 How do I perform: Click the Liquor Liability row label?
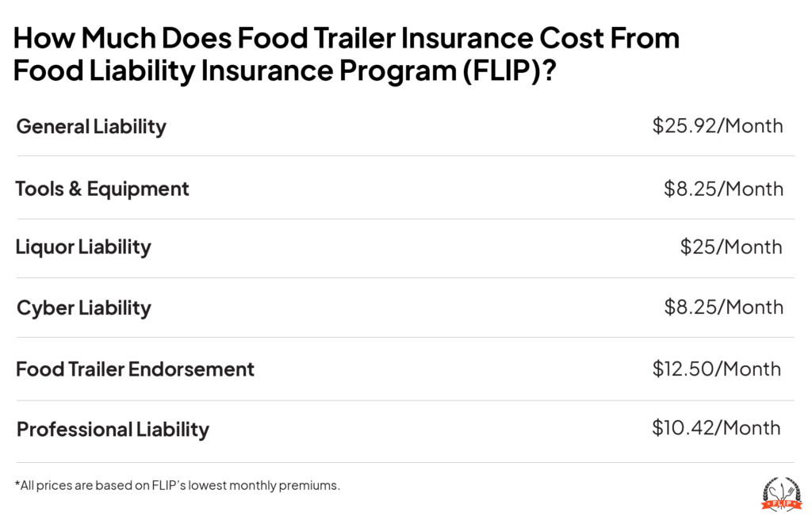click(x=83, y=247)
